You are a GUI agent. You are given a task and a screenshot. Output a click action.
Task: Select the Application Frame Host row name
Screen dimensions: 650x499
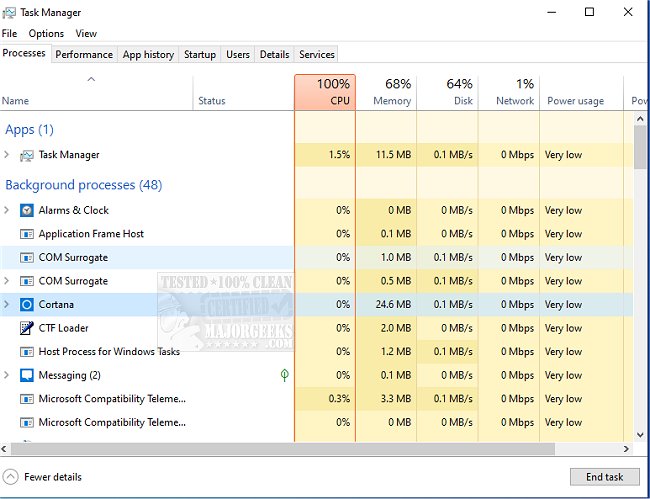click(x=91, y=234)
